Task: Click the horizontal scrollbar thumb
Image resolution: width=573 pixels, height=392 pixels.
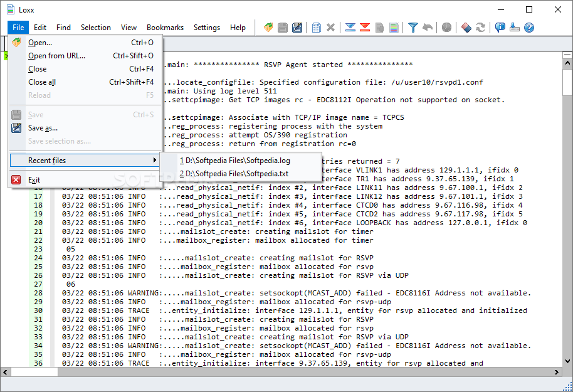Action: (34, 373)
